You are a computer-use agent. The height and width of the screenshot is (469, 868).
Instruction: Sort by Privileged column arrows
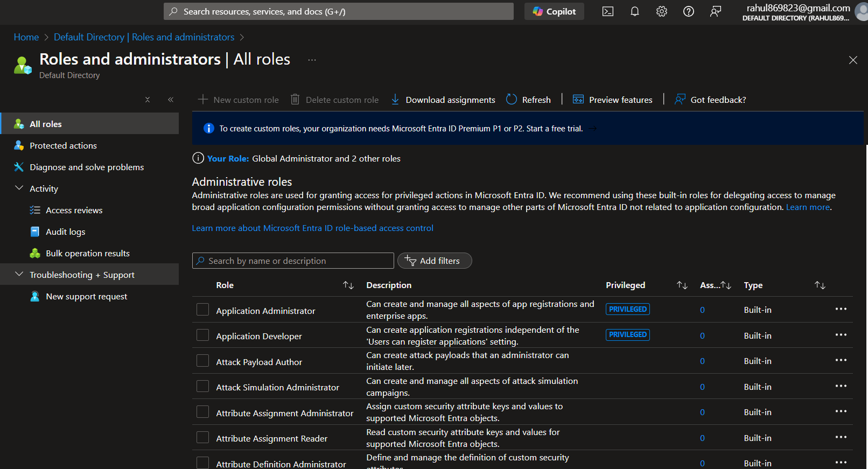tap(682, 285)
